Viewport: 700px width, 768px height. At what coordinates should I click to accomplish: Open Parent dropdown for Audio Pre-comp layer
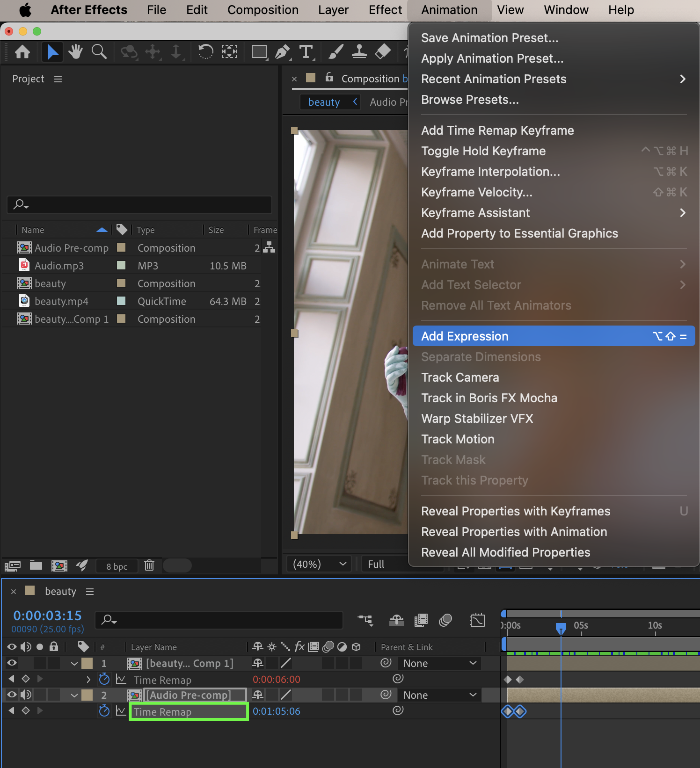pyautogui.click(x=439, y=695)
